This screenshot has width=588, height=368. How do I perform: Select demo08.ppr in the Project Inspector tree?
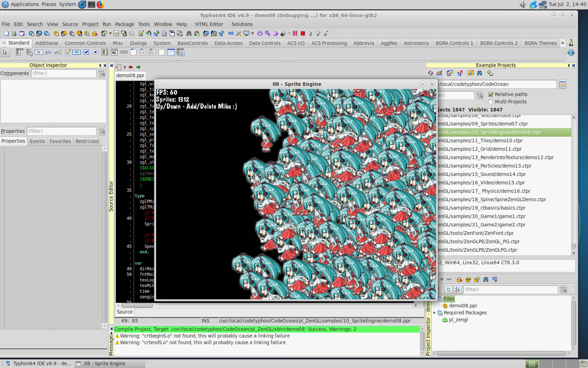(463, 306)
